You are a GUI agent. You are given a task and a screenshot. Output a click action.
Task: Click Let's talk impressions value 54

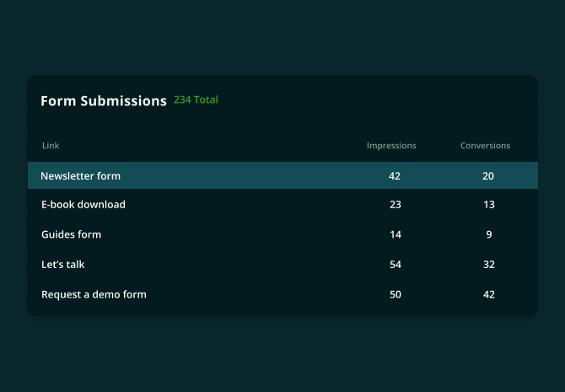395,265
